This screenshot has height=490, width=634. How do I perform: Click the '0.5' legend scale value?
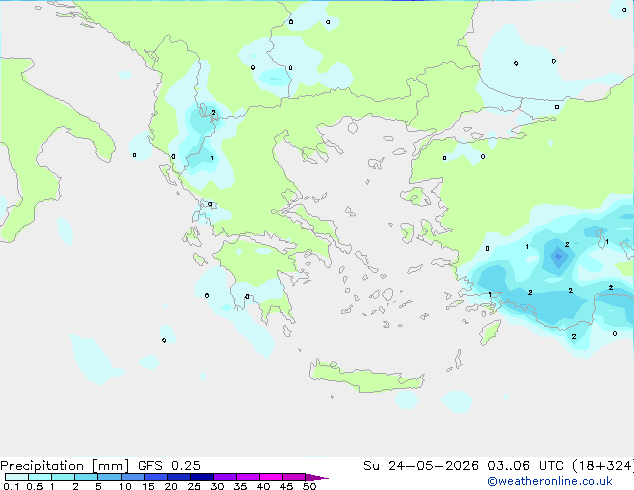point(35,486)
